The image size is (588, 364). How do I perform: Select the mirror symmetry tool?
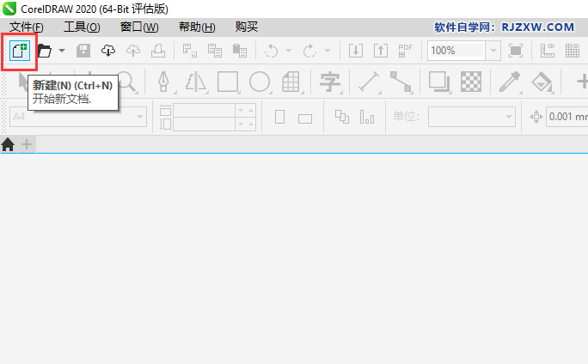coord(196,82)
